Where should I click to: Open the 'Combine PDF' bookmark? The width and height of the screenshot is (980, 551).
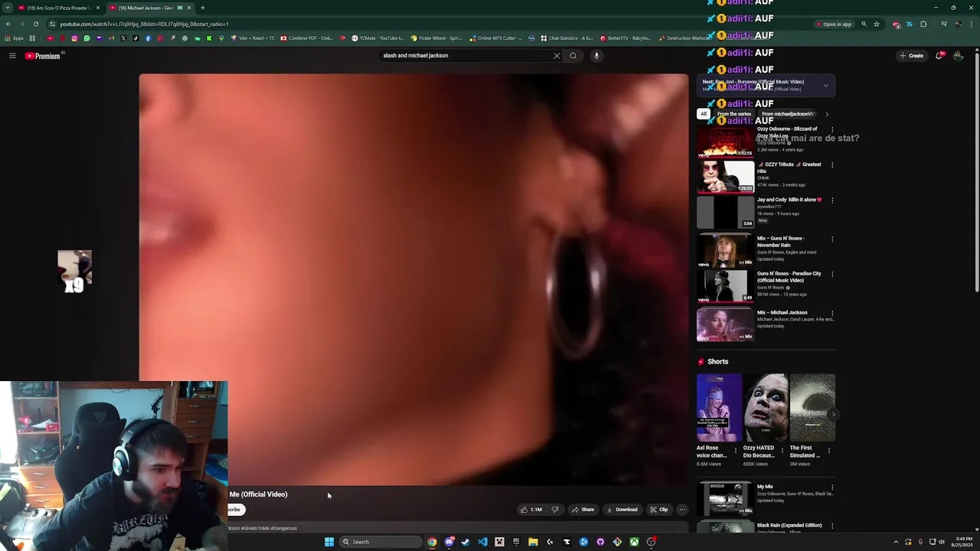tap(307, 38)
